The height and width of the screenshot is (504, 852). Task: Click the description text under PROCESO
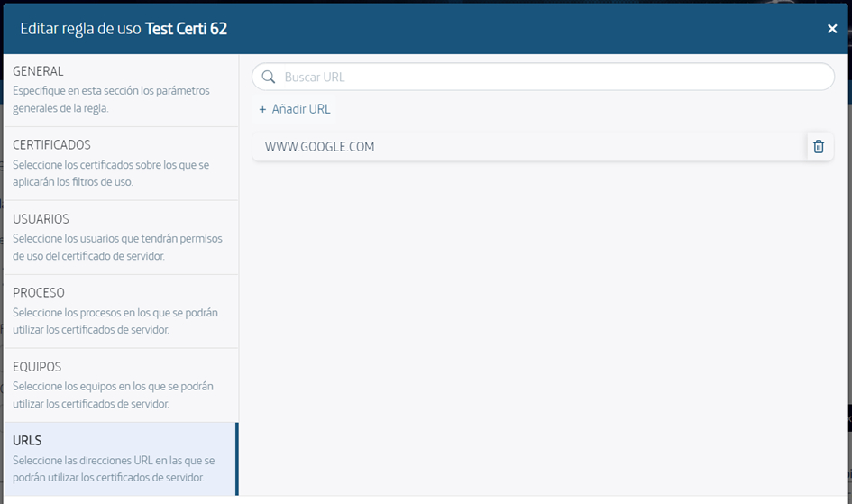click(115, 321)
